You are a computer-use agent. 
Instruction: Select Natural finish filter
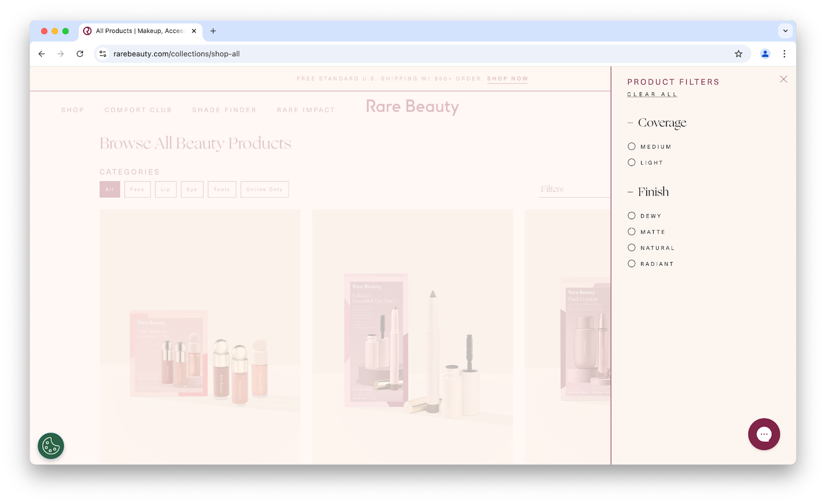point(651,248)
